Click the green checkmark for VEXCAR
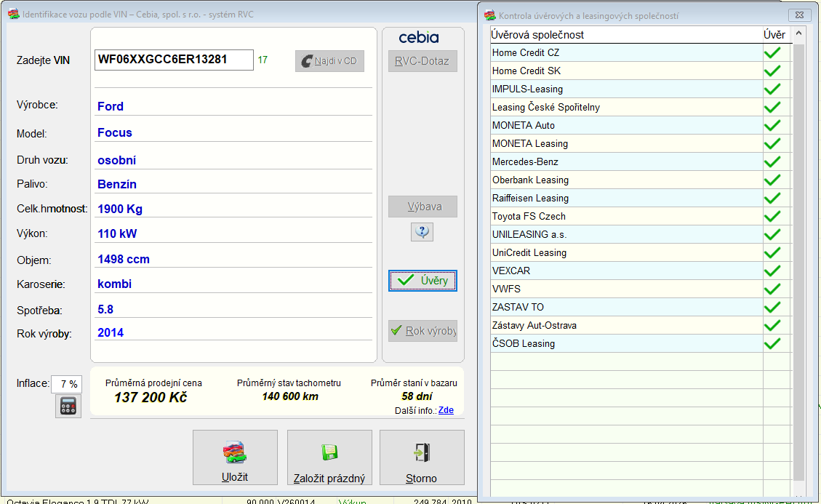821x504 pixels. coord(772,271)
